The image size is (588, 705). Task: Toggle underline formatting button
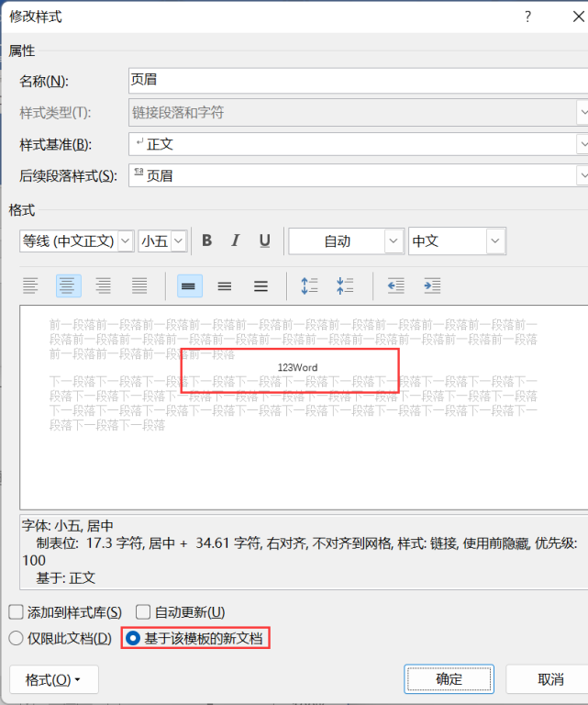pyautogui.click(x=264, y=241)
